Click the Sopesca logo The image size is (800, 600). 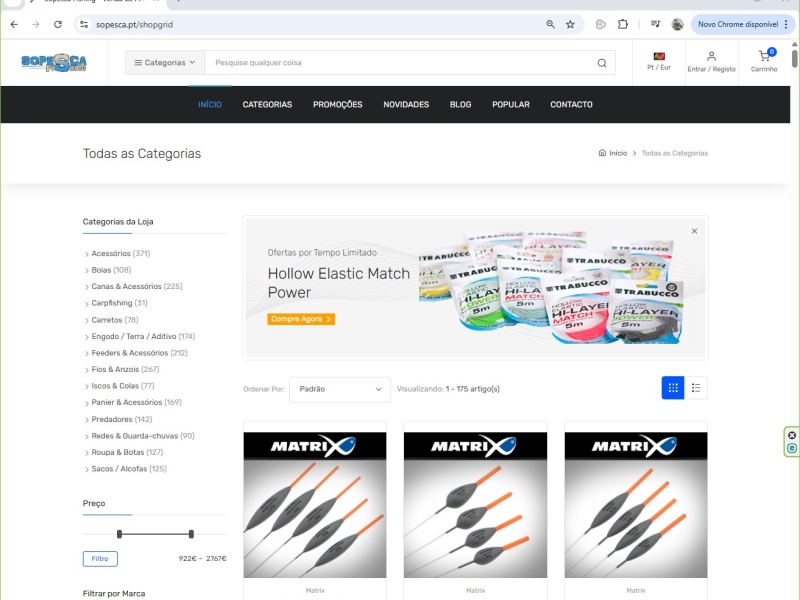pos(54,63)
